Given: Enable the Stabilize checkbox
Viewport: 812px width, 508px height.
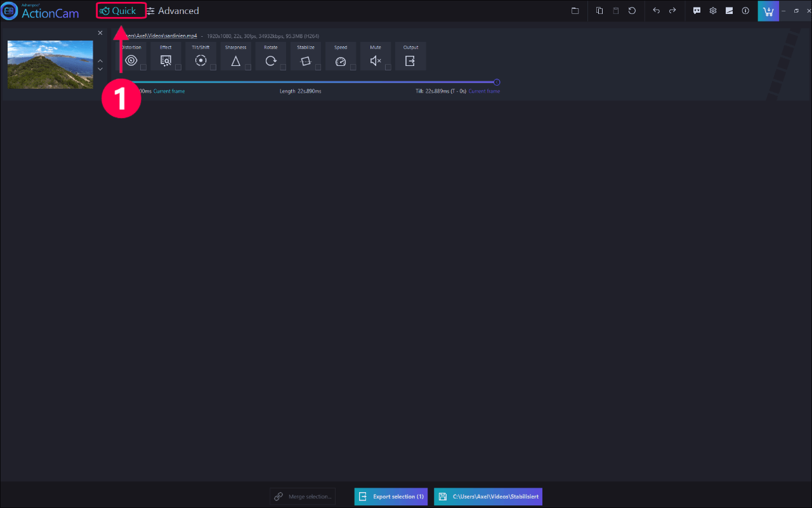Looking at the screenshot, I should [x=318, y=67].
